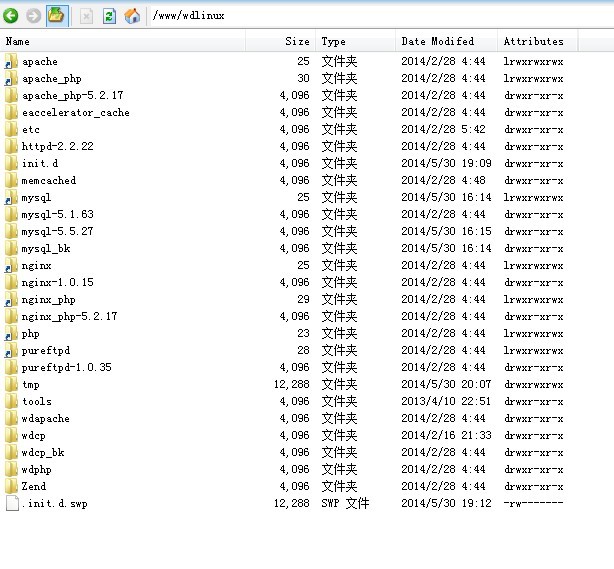This screenshot has height=569, width=614.
Task: Click the size 30 of apache_php
Action: click(x=303, y=78)
